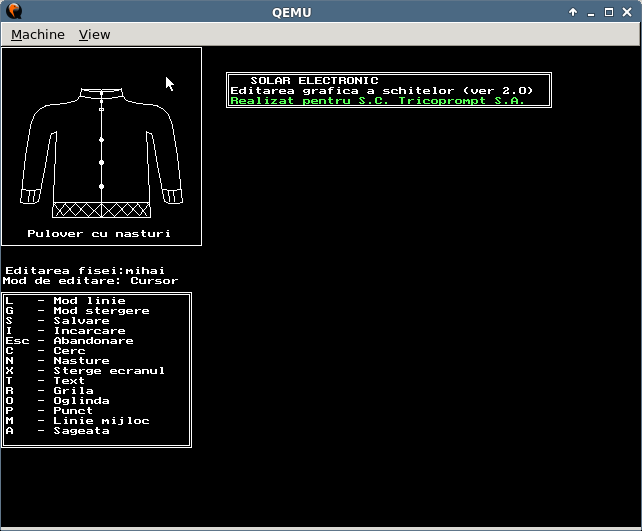Select the 'N - Nasture' entry
642x531 pixels.
[x=57, y=361]
